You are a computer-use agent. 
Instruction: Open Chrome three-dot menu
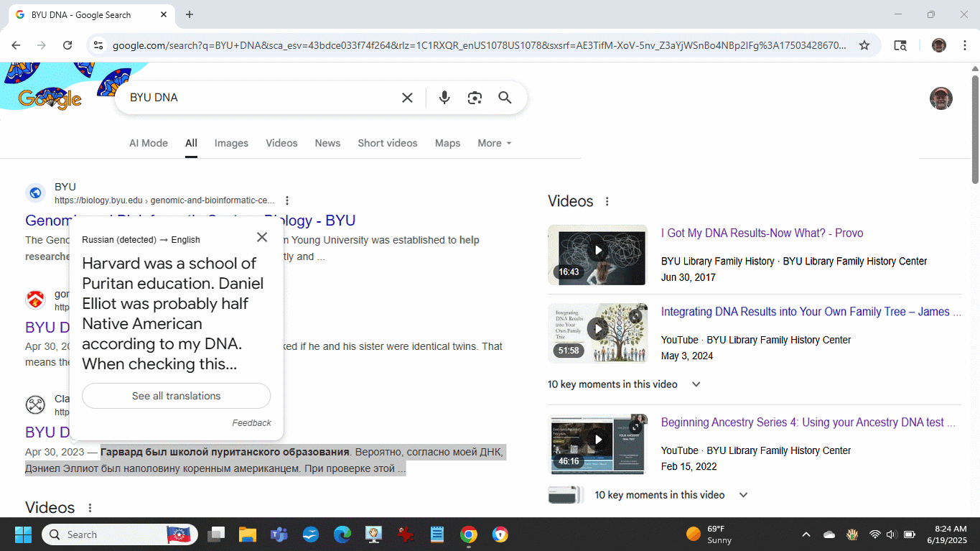963,45
